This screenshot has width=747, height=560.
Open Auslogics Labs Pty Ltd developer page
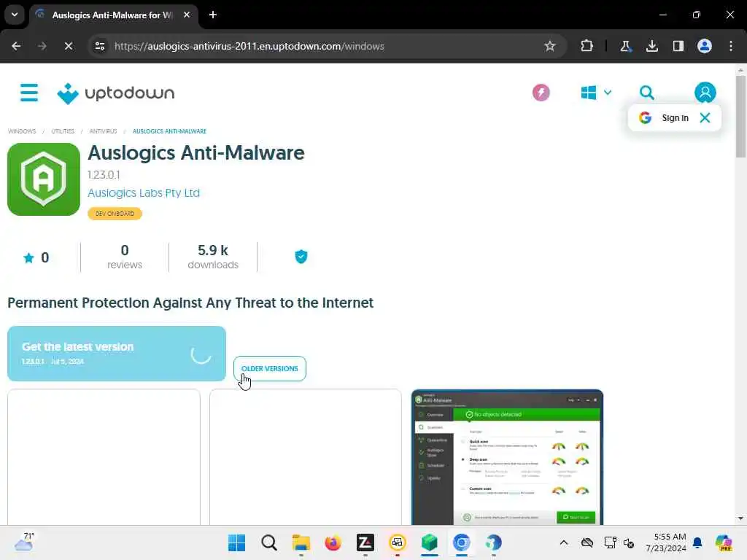click(144, 192)
